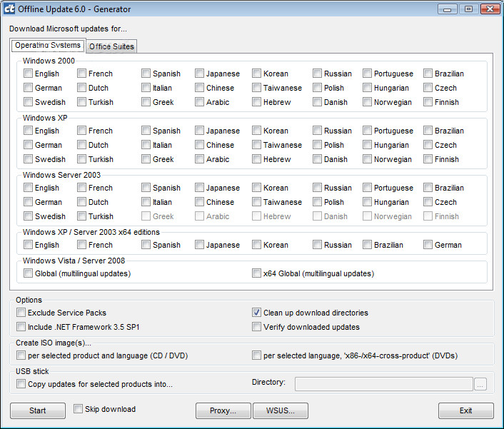This screenshot has width=504, height=429.
Task: Toggle Exclude Service Packs option
Action: 21,313
